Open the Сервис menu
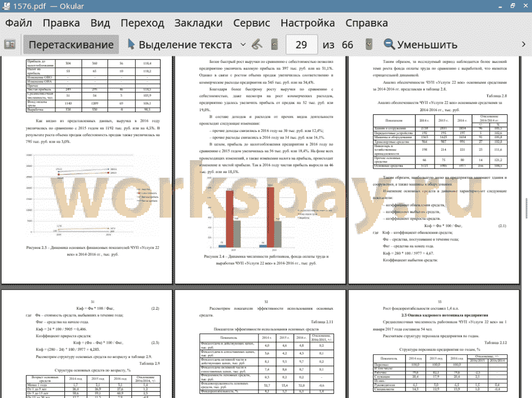This screenshot has height=398, width=532. pos(252,23)
